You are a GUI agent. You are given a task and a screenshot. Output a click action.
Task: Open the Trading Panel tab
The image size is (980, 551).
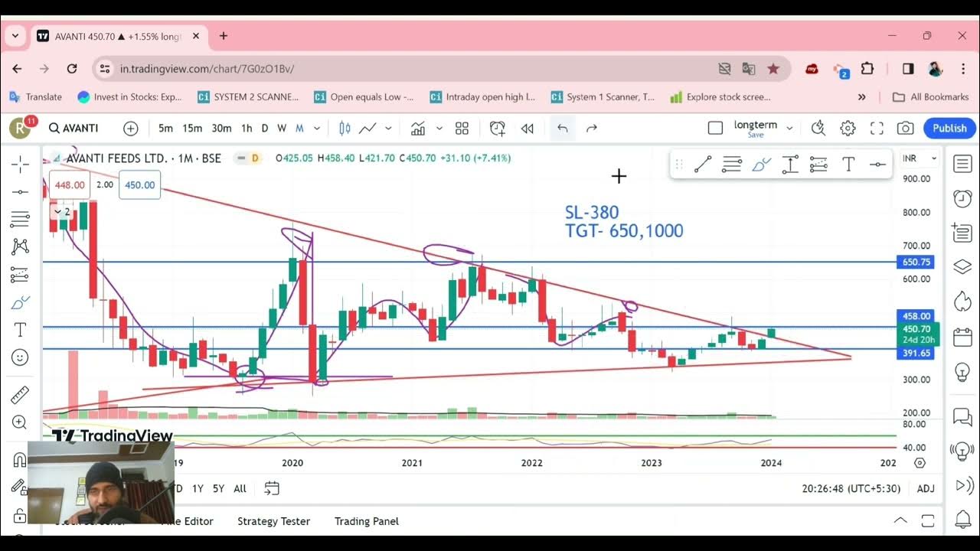[367, 521]
